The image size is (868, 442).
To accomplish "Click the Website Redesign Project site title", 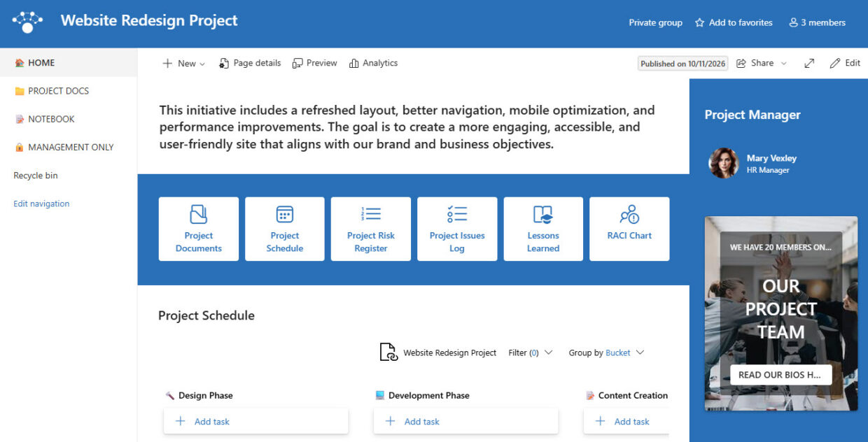I will pyautogui.click(x=149, y=21).
